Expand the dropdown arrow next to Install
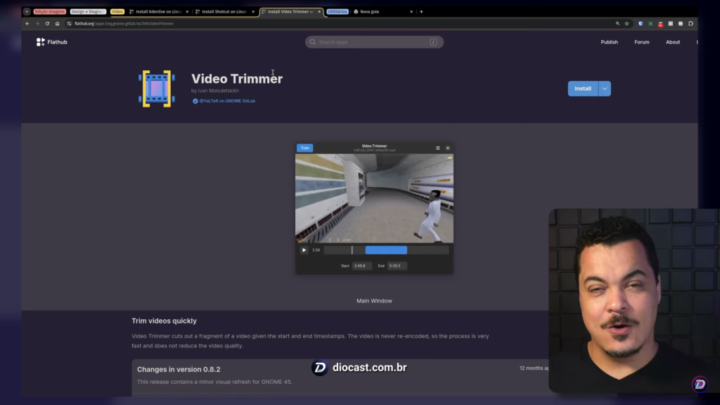The image size is (720, 405). pyautogui.click(x=604, y=88)
